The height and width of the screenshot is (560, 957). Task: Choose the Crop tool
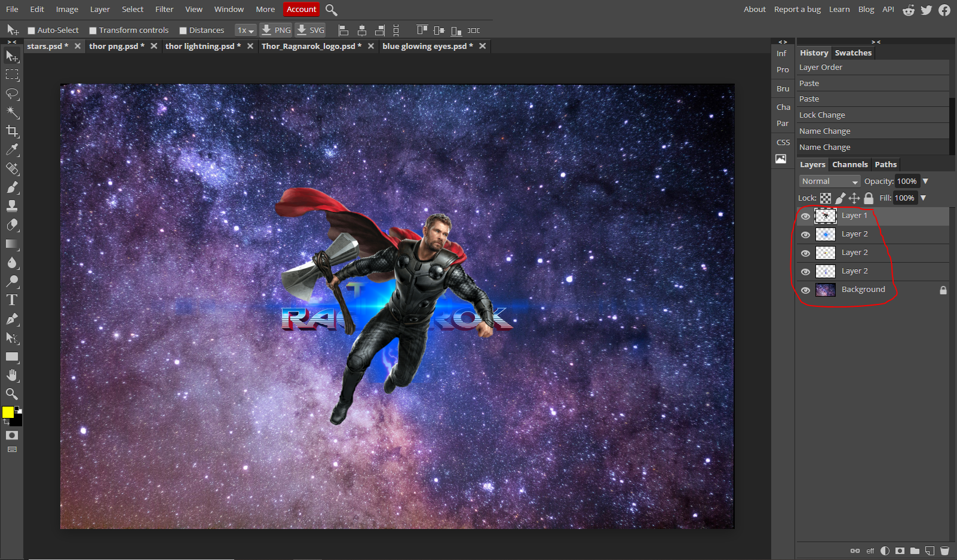[x=12, y=131]
